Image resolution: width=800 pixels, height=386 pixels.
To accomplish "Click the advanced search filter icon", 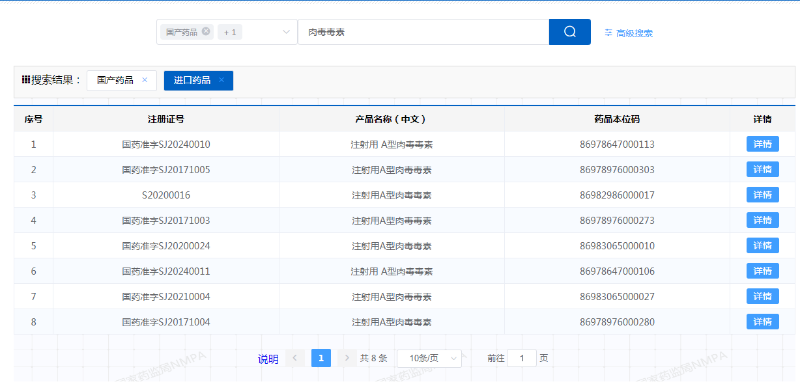I will click(x=608, y=33).
